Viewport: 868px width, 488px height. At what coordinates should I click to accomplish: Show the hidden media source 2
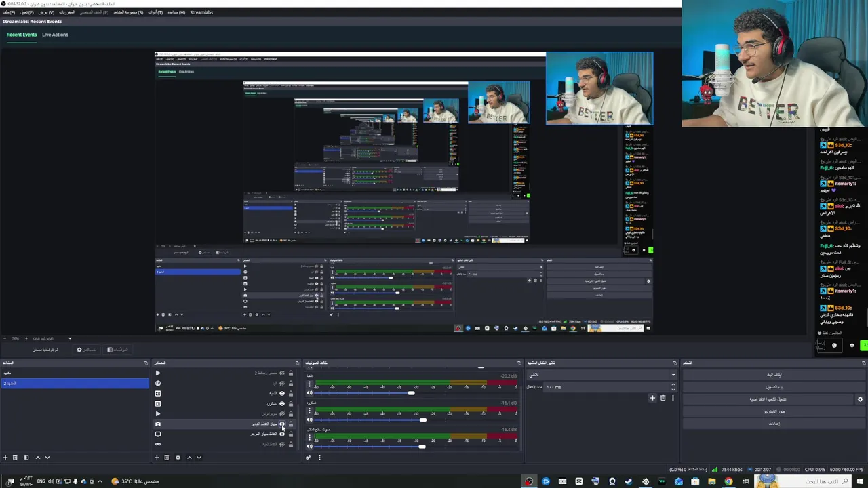click(x=282, y=373)
